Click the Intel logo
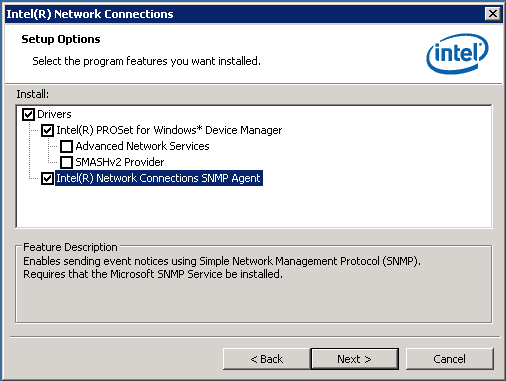 pos(457,53)
